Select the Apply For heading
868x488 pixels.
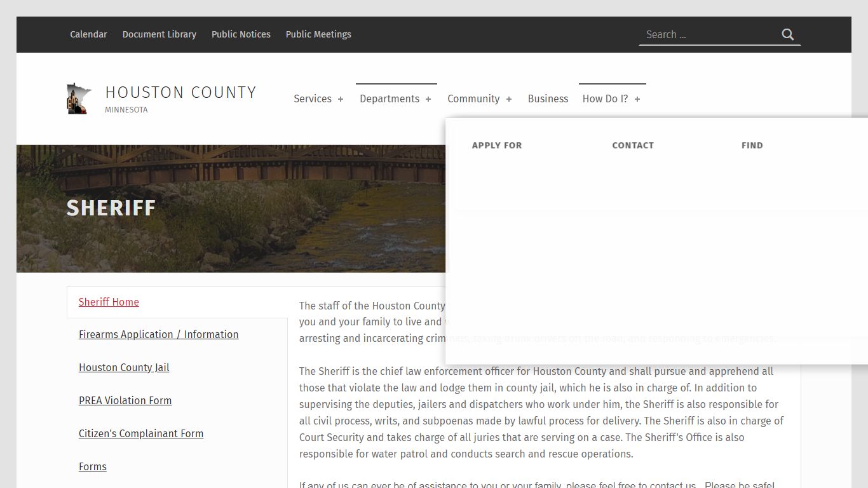click(497, 146)
